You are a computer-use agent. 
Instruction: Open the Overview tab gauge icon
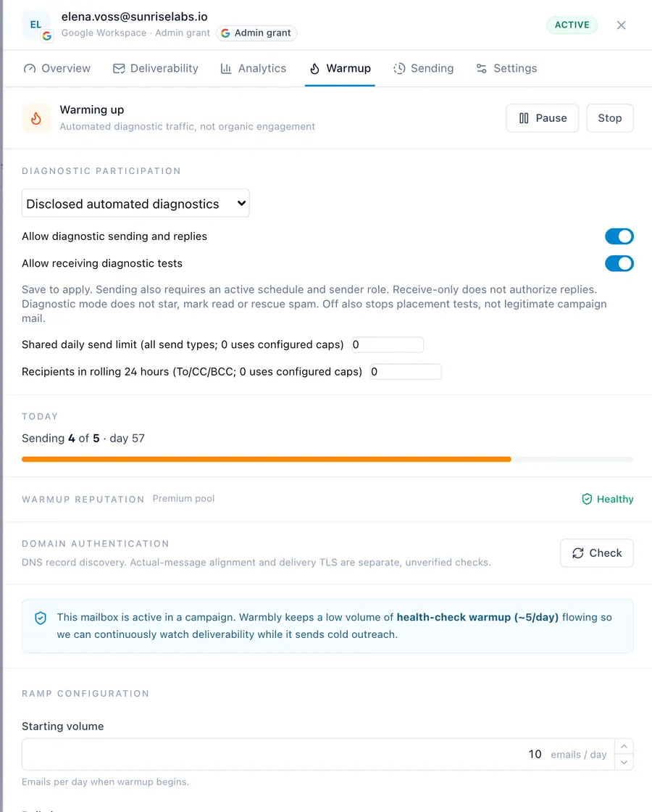pos(30,68)
